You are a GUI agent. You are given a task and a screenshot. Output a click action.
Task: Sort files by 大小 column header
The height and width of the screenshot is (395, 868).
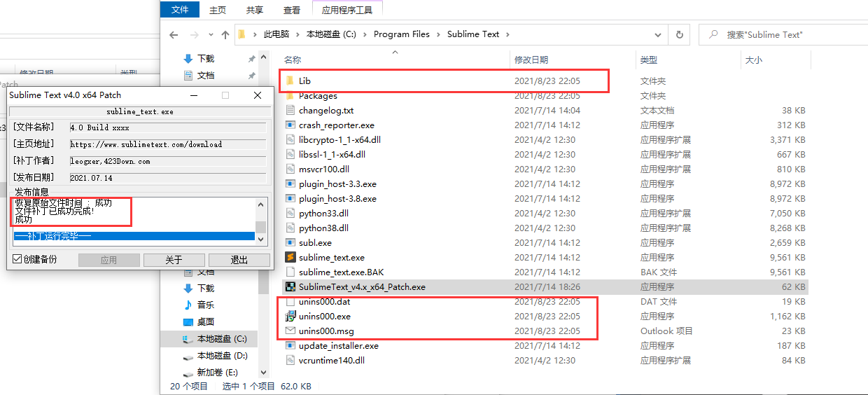point(776,60)
